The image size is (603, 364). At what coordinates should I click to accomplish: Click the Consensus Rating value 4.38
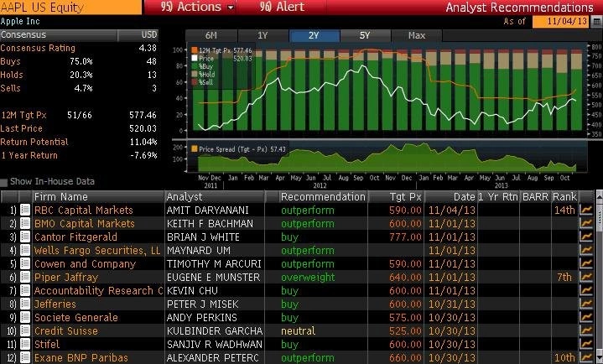[x=148, y=48]
